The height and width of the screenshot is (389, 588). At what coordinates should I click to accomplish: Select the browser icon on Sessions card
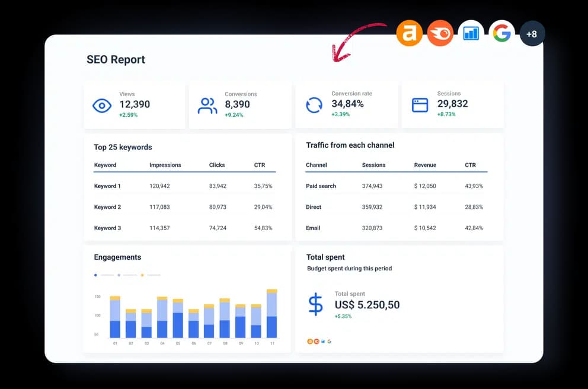420,106
